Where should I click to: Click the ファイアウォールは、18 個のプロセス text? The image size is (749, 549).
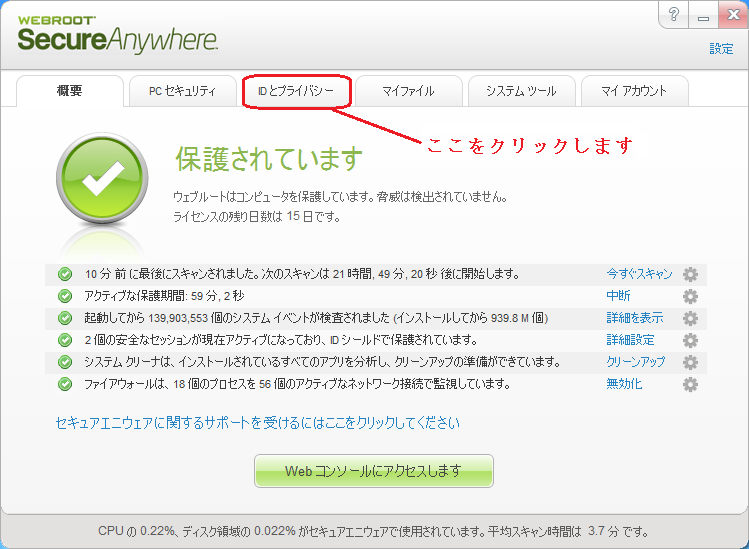click(297, 384)
